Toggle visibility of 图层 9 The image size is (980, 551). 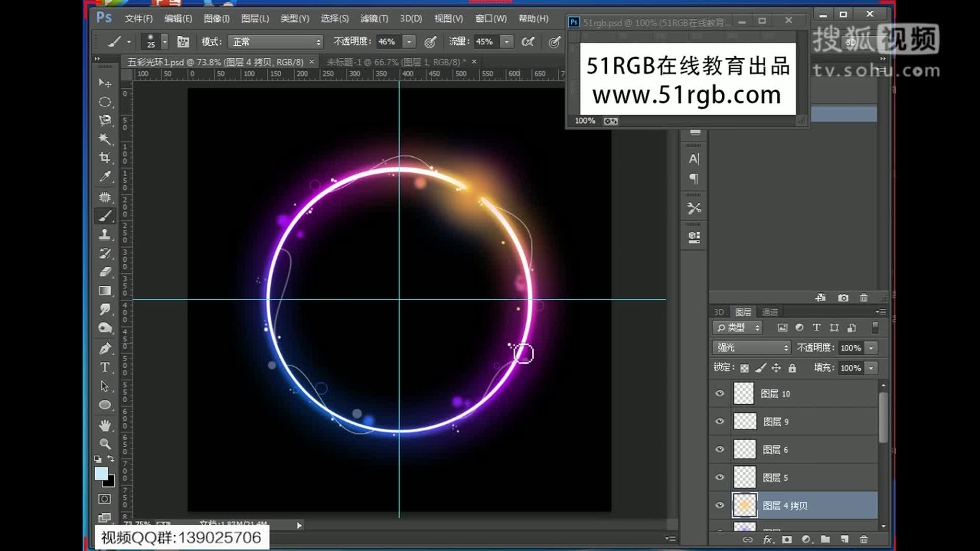pos(719,421)
